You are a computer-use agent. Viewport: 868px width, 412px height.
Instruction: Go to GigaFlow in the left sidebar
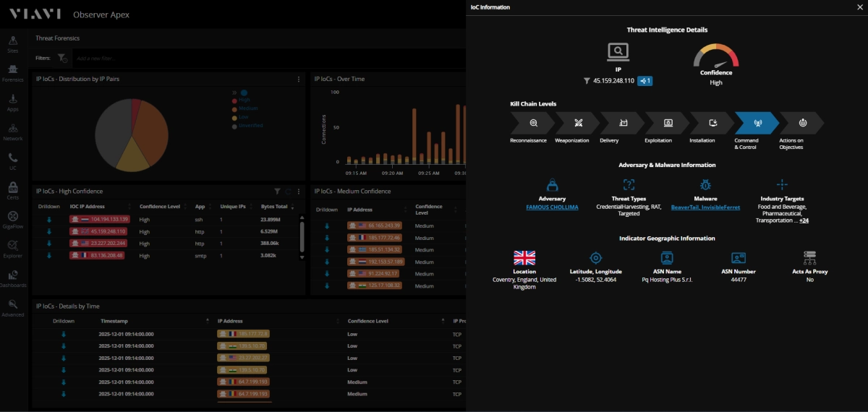click(x=13, y=219)
